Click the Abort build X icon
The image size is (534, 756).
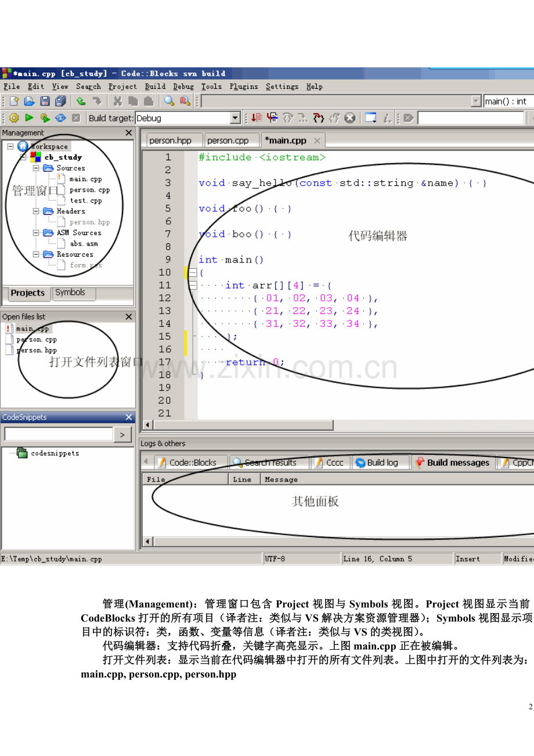coord(76,118)
